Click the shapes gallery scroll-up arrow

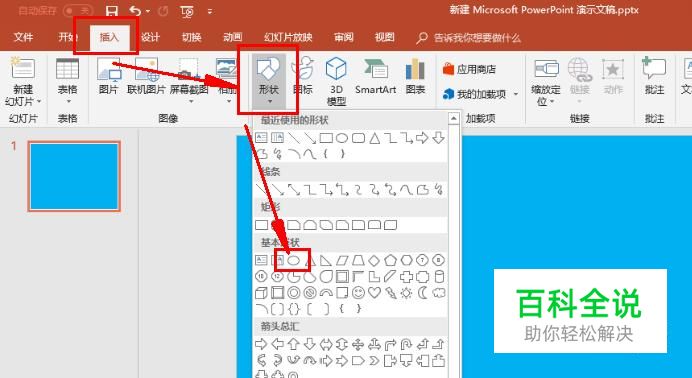(x=454, y=118)
